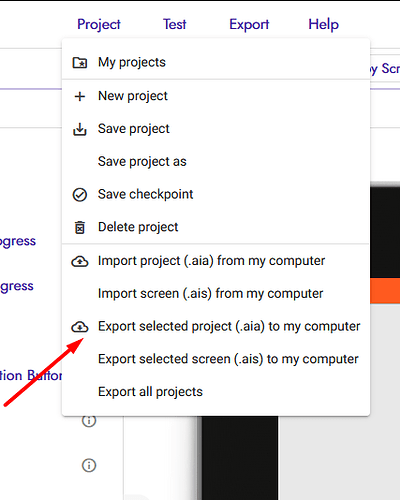The width and height of the screenshot is (400, 500).
Task: Click the Save project download icon
Action: point(80,129)
